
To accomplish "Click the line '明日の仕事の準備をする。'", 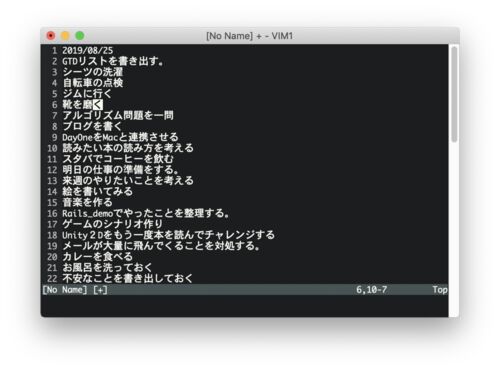I will coord(120,170).
